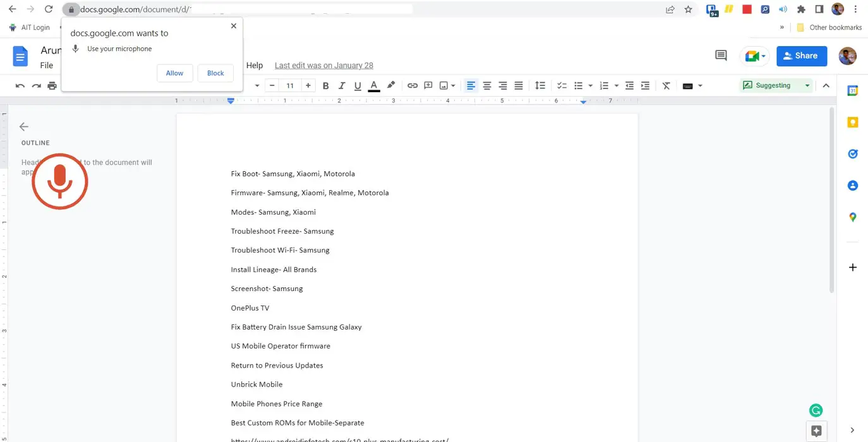
Task: Open Google Tasks side panel
Action: pyautogui.click(x=852, y=153)
